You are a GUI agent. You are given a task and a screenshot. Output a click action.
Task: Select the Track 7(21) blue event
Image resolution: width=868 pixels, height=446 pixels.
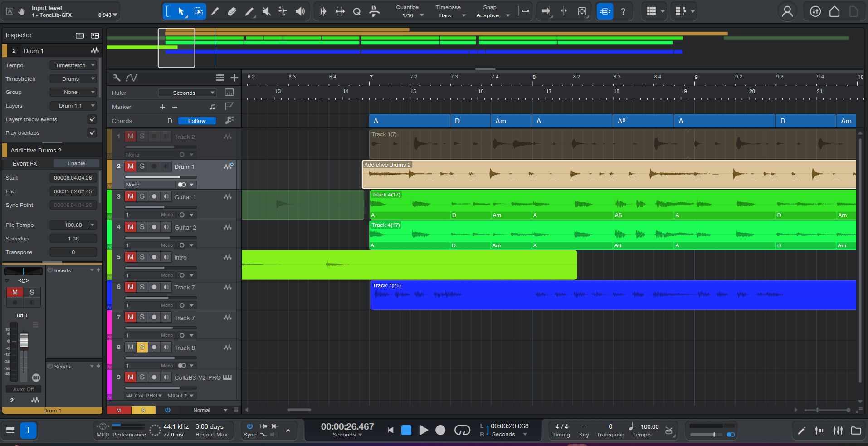point(613,295)
